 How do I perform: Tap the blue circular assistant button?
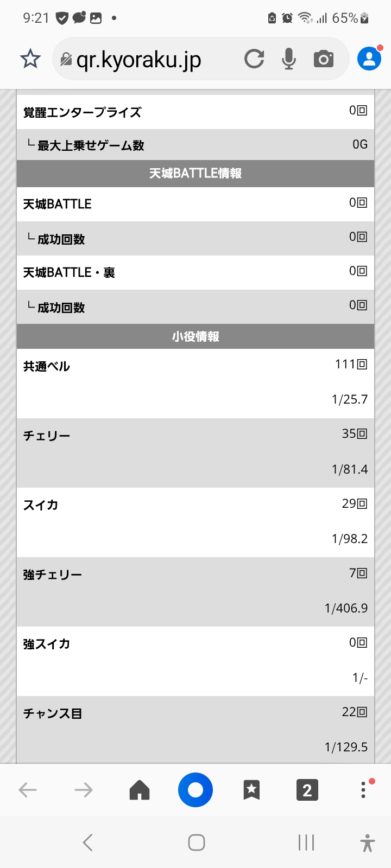195,790
